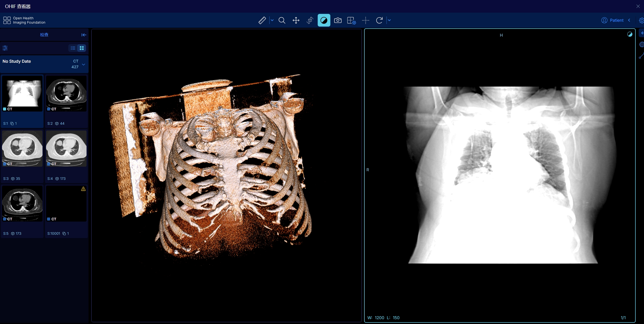Select series S:1 scout thumbnail
The image size is (644, 324).
[x=22, y=94]
